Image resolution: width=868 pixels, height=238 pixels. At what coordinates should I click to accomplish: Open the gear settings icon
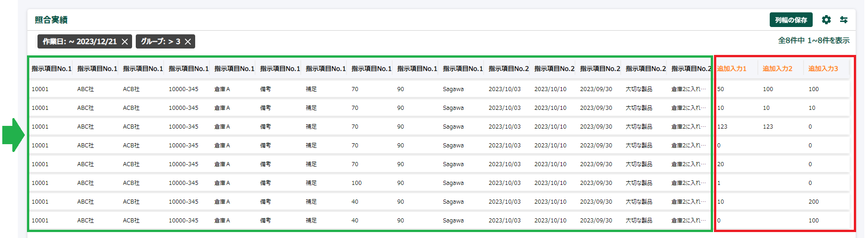(x=826, y=20)
